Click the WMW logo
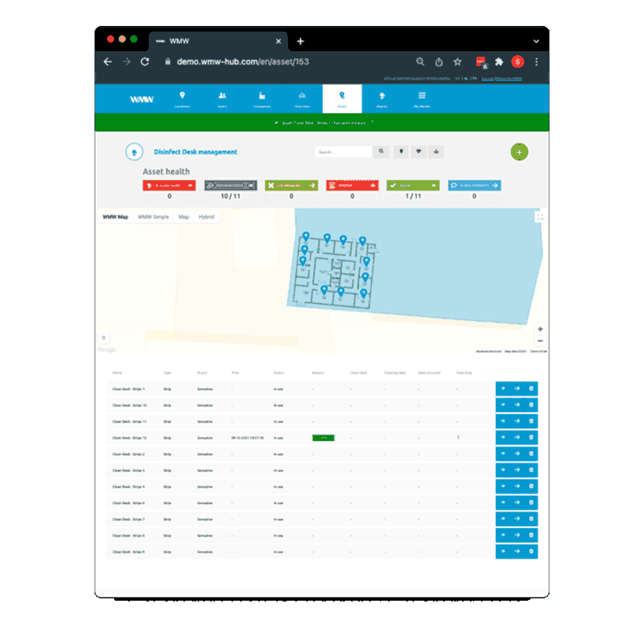This screenshot has width=644, height=644. point(142,99)
